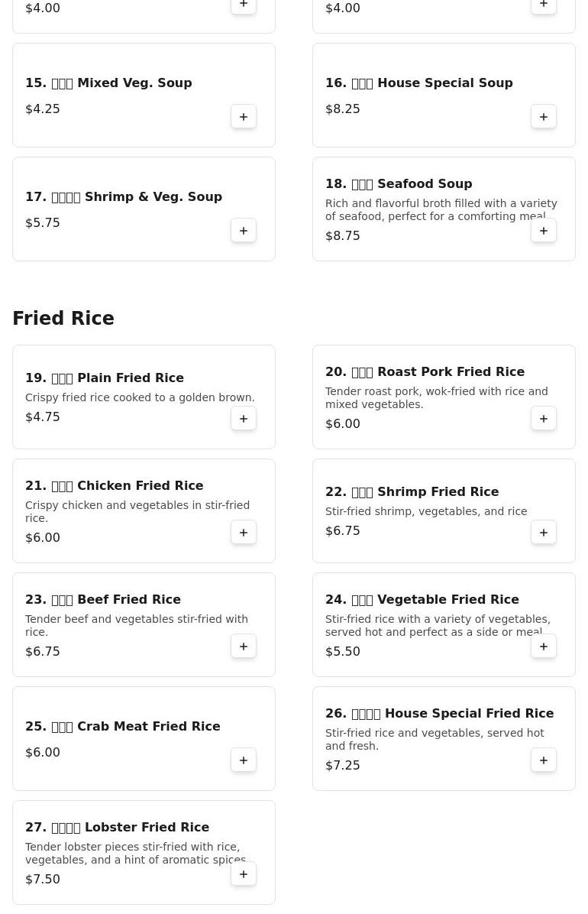The height and width of the screenshot is (914, 588).
Task: Open Crab Meat Fried Rice item card
Action: (x=122, y=726)
